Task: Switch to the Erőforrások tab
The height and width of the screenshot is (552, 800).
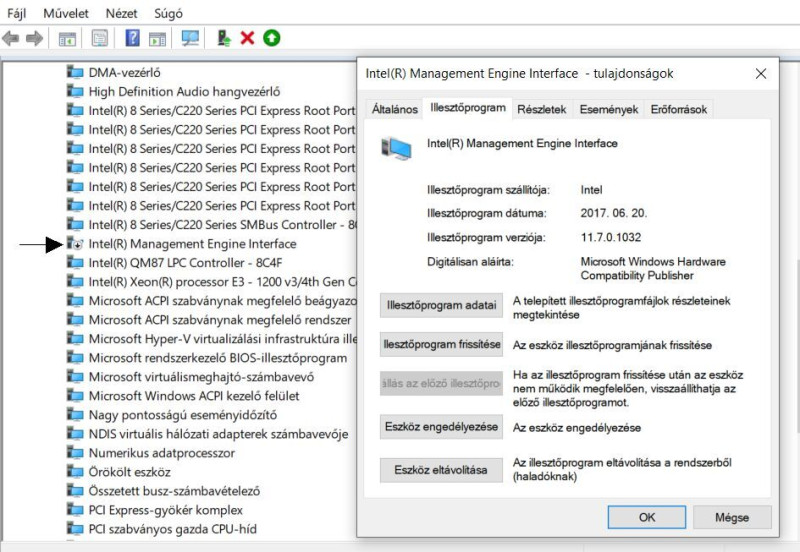Action: [x=679, y=109]
